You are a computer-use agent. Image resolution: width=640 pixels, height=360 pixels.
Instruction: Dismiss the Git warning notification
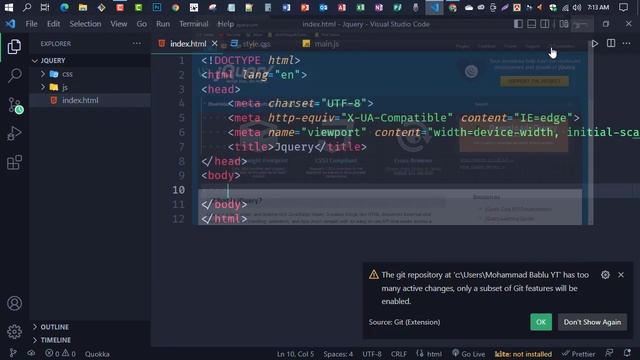621,275
